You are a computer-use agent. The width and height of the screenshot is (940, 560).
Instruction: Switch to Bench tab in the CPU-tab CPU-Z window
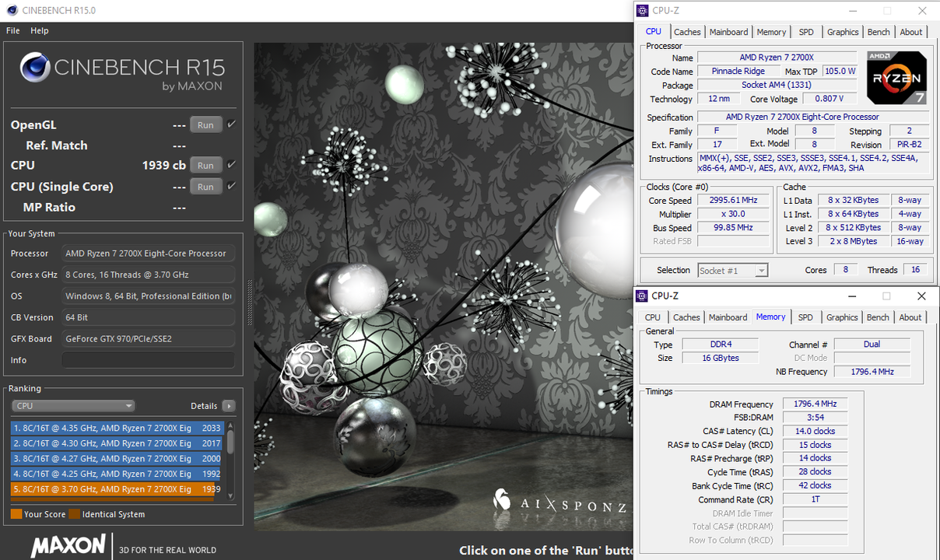pos(879,32)
